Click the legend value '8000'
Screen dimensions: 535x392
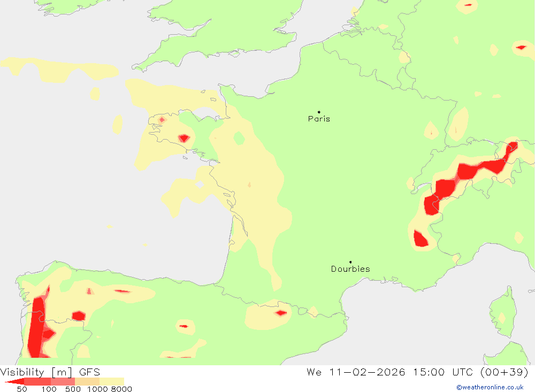tap(121, 389)
